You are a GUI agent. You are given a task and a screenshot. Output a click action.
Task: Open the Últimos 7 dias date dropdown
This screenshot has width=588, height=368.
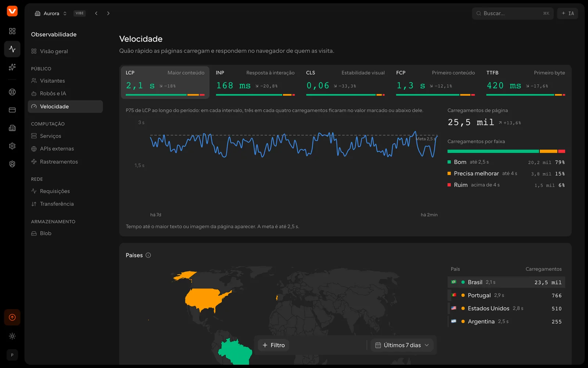click(x=402, y=345)
